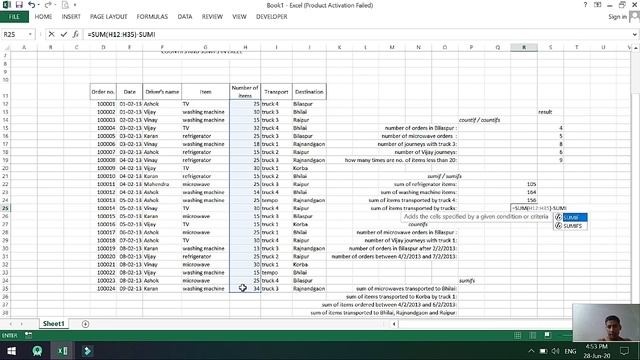Open the Undo history dropdown arrow
This screenshot has height=360, width=640.
click(38, 5)
